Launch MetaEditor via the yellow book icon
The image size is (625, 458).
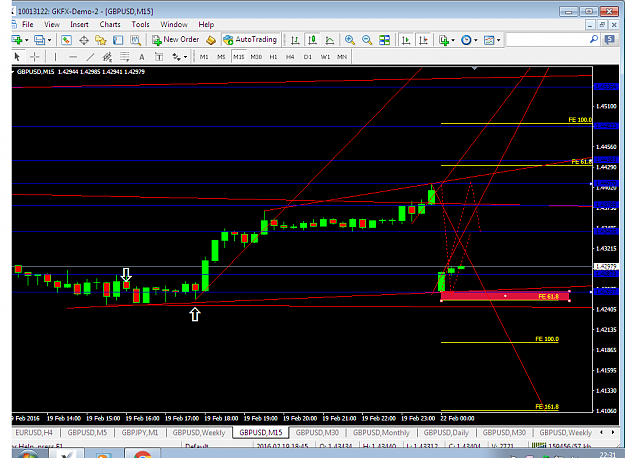pos(211,40)
